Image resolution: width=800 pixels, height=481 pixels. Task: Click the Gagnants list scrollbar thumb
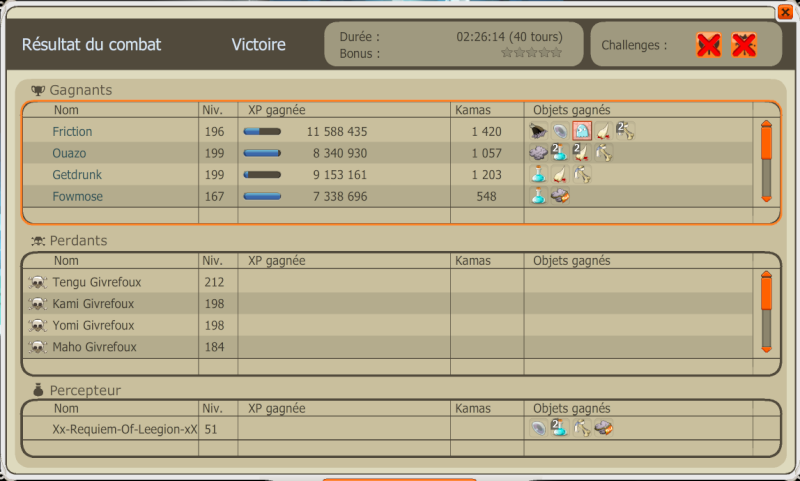[x=766, y=143]
